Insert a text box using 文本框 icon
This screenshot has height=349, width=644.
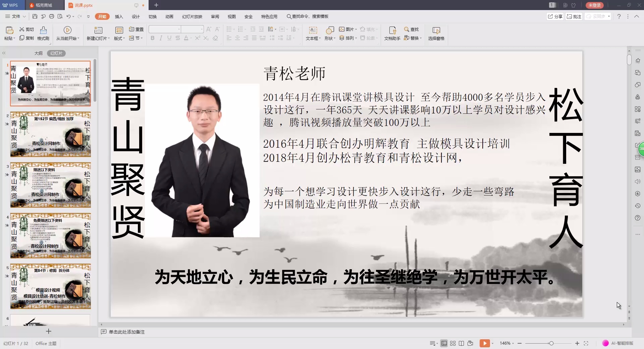coord(312,34)
